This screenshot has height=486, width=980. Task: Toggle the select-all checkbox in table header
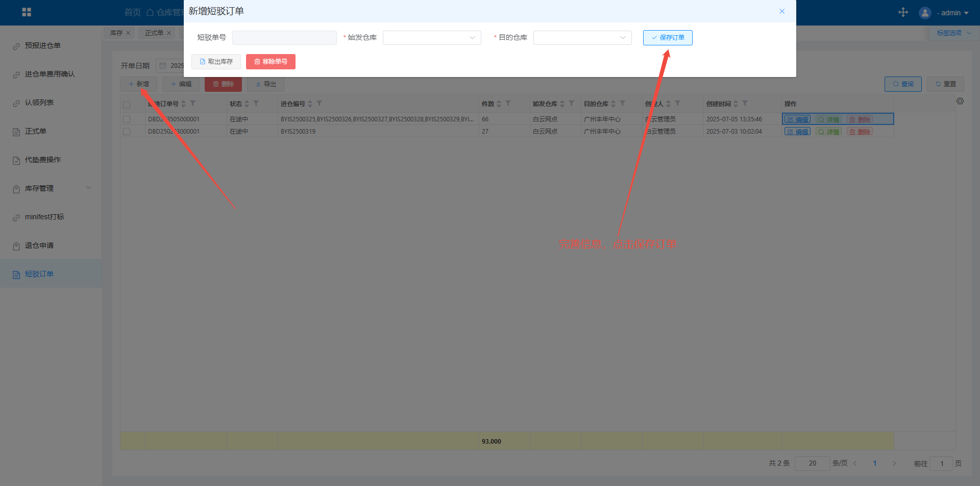(x=127, y=105)
